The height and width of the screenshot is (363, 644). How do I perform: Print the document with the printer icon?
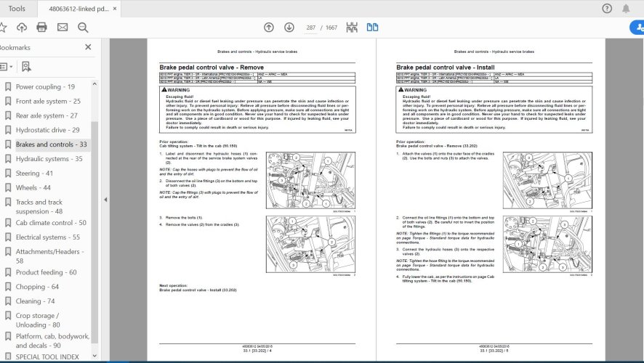point(42,28)
